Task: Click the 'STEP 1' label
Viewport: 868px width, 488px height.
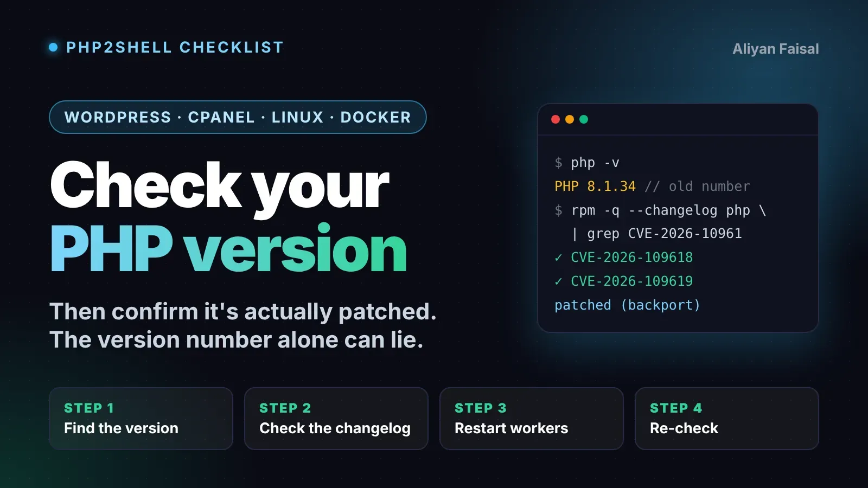Action: pos(89,408)
